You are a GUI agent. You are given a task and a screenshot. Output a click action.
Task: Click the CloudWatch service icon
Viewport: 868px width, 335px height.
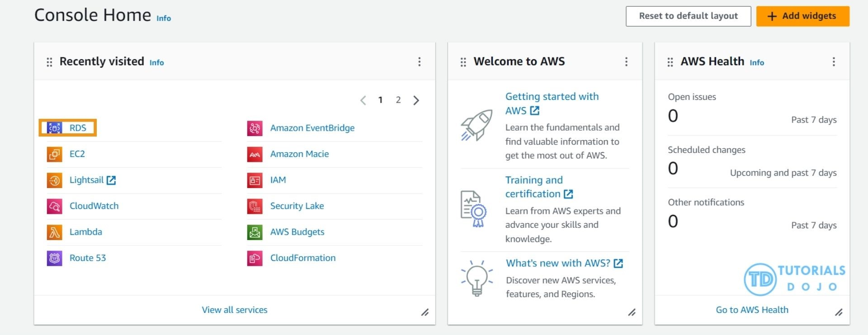[x=54, y=206]
